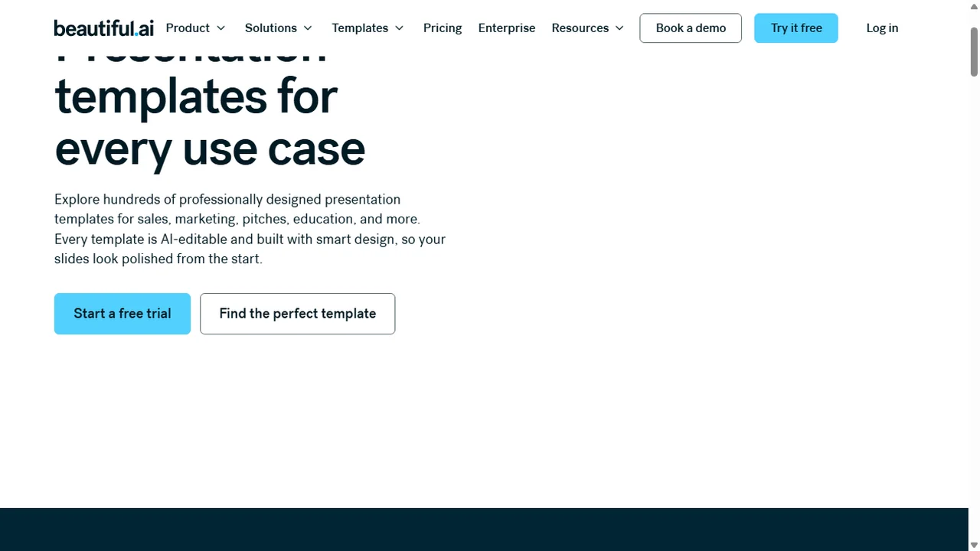Click Find the perfect template button
Image resolution: width=980 pixels, height=551 pixels.
[x=298, y=314]
